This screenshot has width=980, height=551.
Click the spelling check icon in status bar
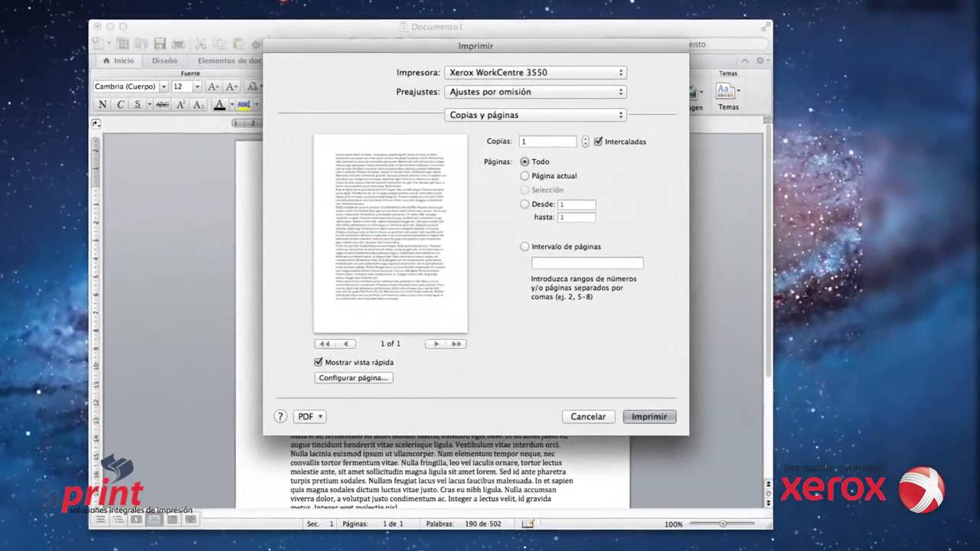(x=528, y=523)
